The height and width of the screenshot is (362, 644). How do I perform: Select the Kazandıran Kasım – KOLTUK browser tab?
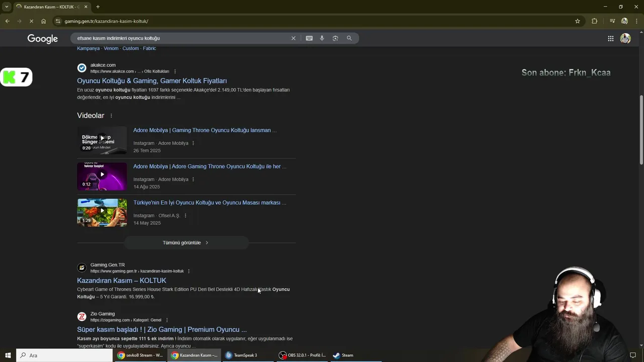point(52,7)
